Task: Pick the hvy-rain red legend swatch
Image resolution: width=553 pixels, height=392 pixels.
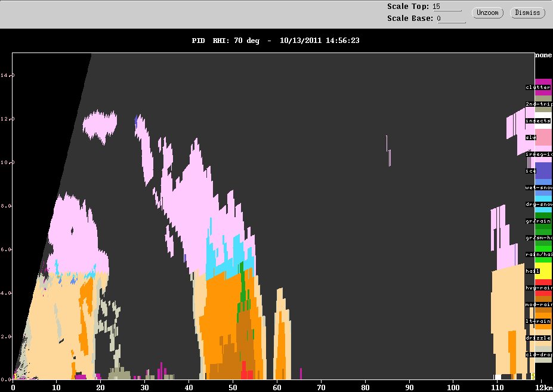Action: pyautogui.click(x=543, y=288)
